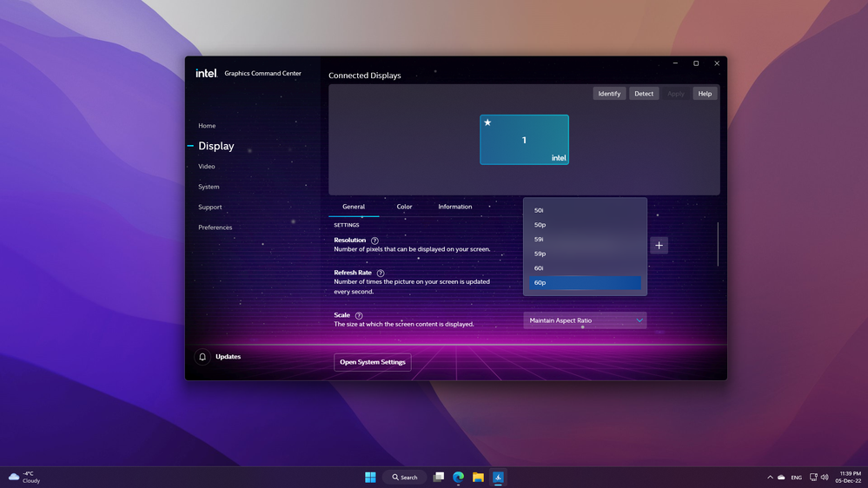The image size is (868, 488).
Task: Open the clock and date flyout
Action: pyautogui.click(x=850, y=477)
